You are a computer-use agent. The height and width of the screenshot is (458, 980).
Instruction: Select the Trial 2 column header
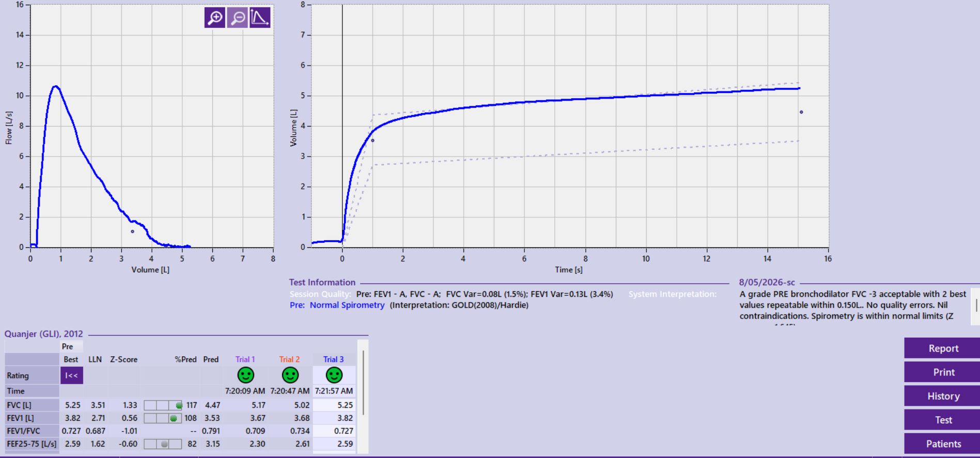[289, 359]
